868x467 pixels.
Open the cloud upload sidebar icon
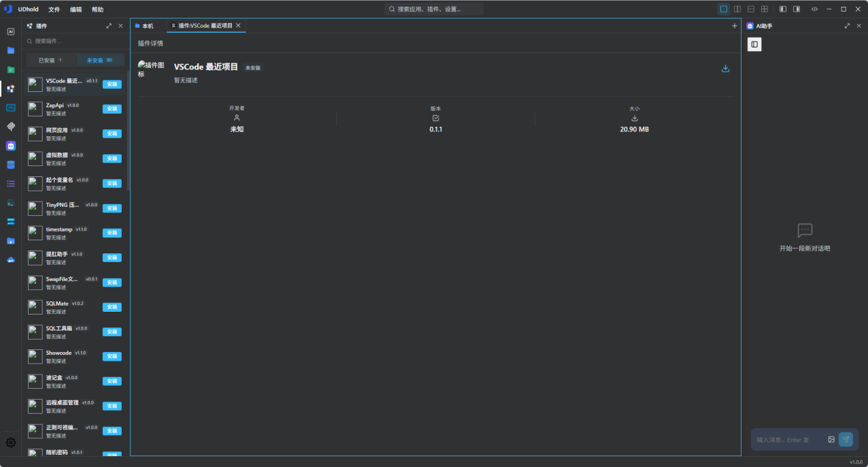(11, 260)
